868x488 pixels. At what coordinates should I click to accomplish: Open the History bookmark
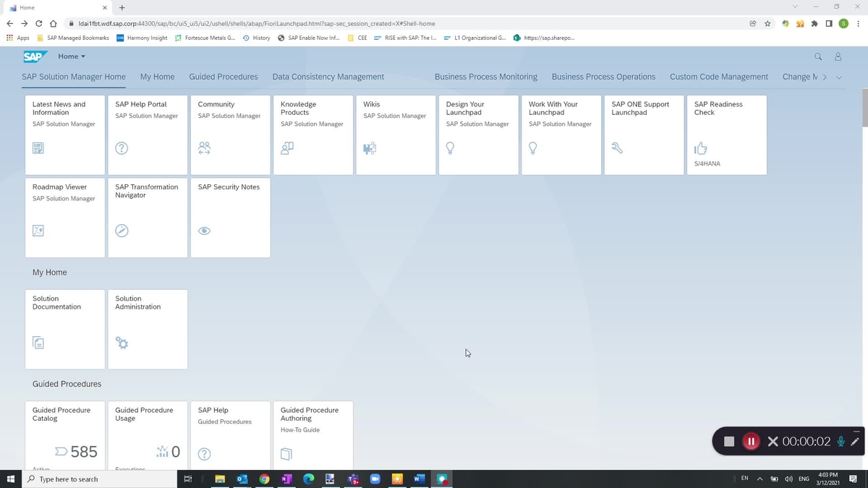(x=257, y=38)
